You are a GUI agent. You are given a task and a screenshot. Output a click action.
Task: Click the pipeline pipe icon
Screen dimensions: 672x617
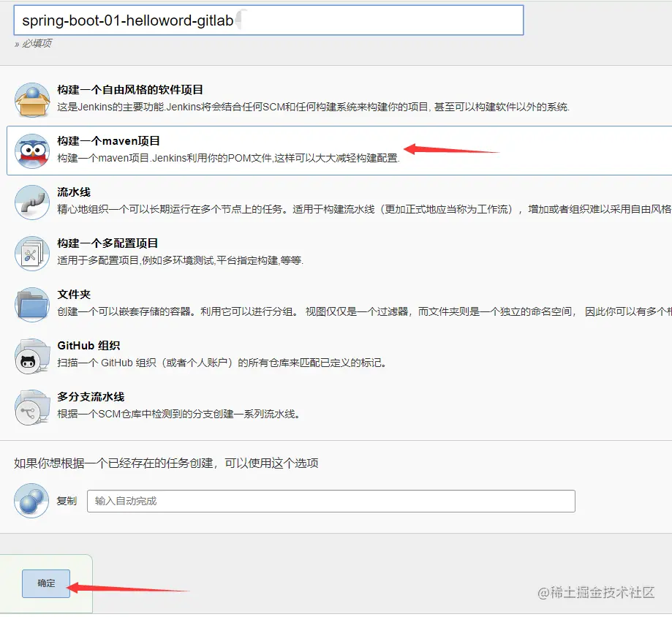point(32,202)
